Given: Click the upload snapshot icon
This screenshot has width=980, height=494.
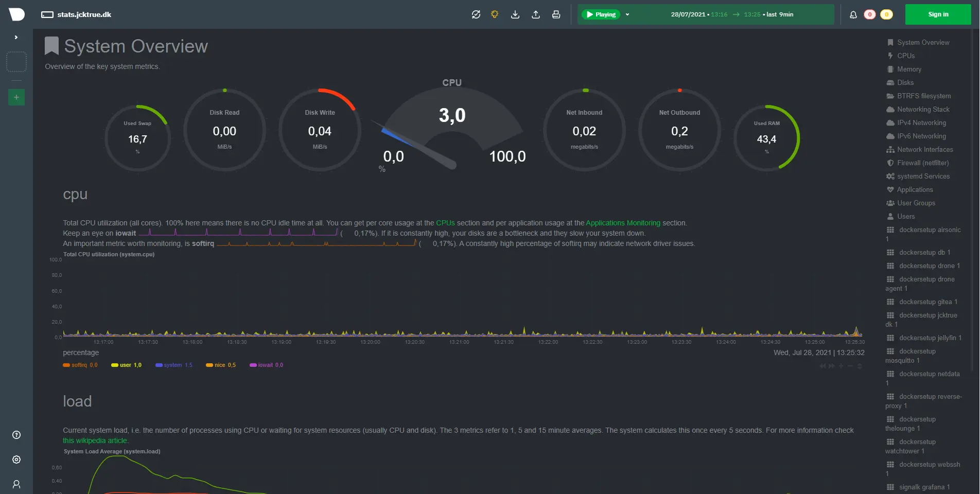Looking at the screenshot, I should coord(536,14).
